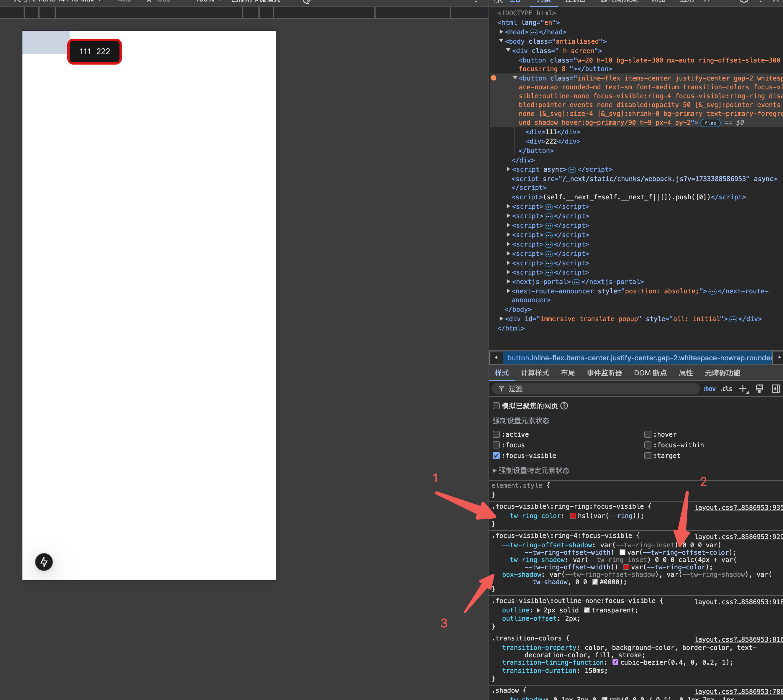This screenshot has height=700, width=783.
Task: Open the white --tw-ring-offset-color swatch
Action: (x=622, y=552)
